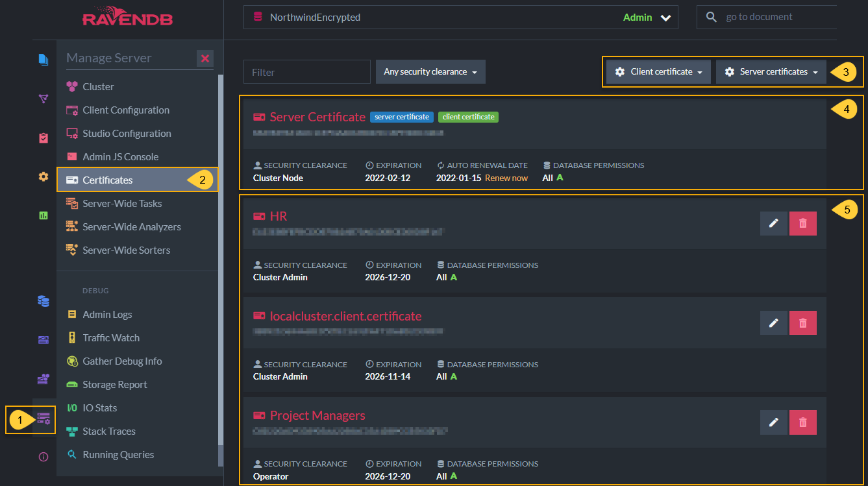Image resolution: width=868 pixels, height=486 pixels.
Task: Delete the localcluster.client.certificate
Action: click(803, 322)
